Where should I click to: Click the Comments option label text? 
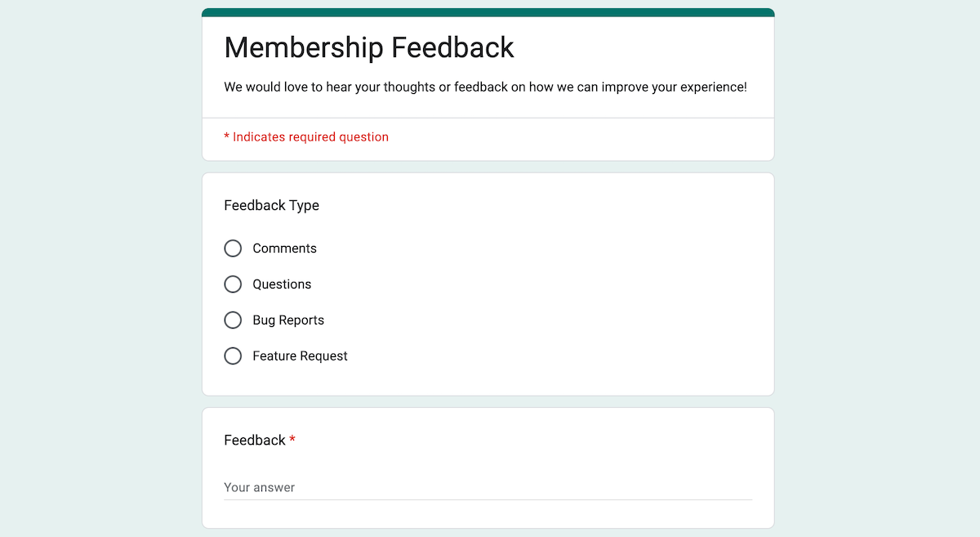coord(284,248)
